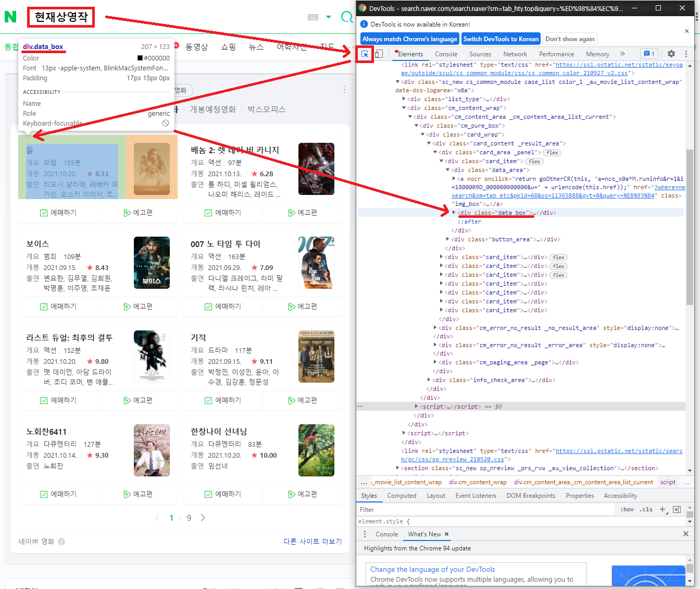Collapse the div class="data_area" node

(448, 170)
